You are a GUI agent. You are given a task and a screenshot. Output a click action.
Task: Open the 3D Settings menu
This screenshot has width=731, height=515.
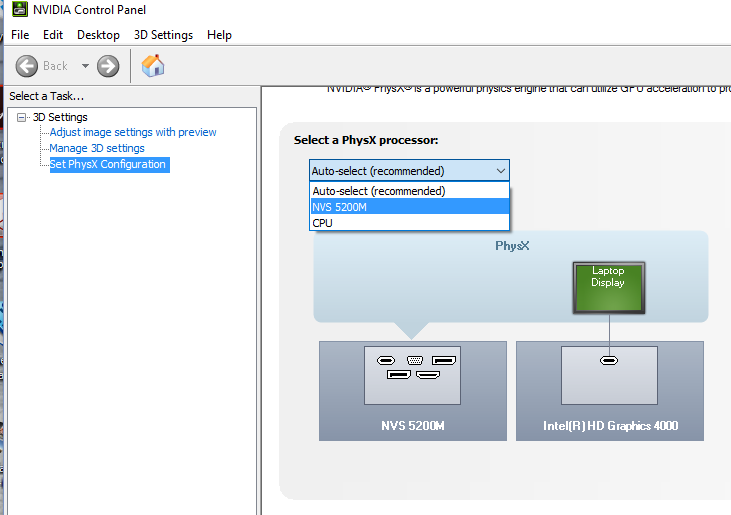click(163, 35)
